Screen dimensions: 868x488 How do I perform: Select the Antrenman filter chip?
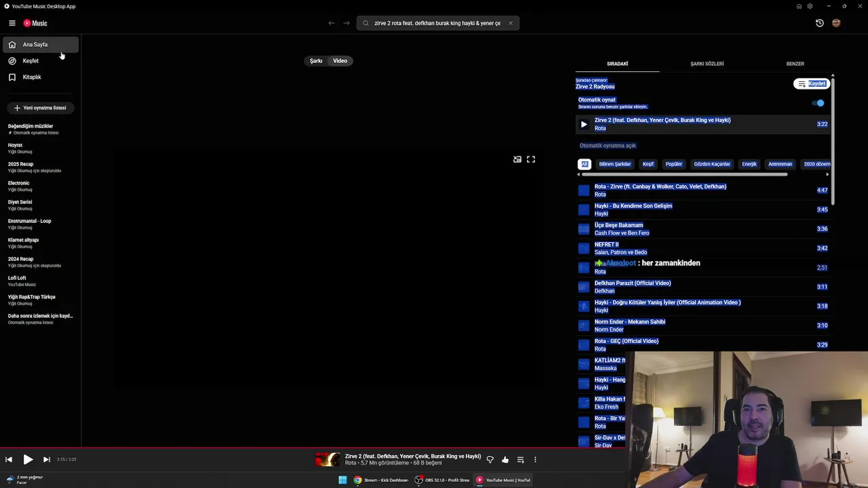[780, 164]
